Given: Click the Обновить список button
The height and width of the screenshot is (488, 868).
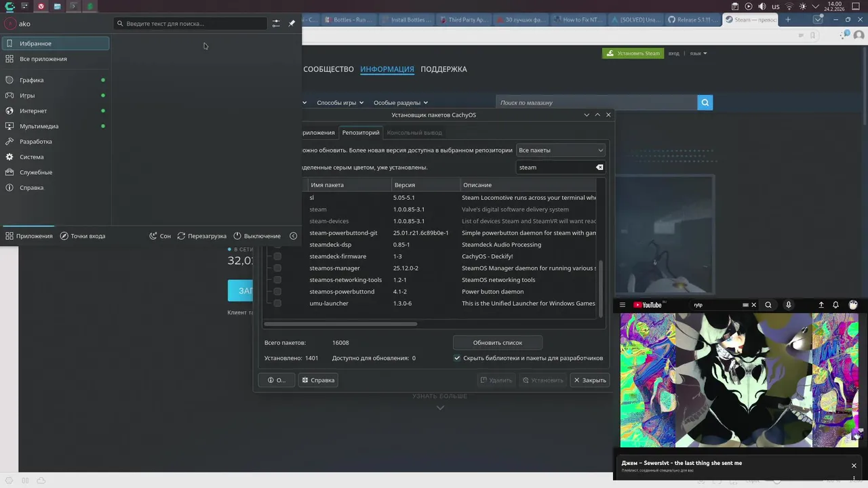Looking at the screenshot, I should tap(498, 342).
